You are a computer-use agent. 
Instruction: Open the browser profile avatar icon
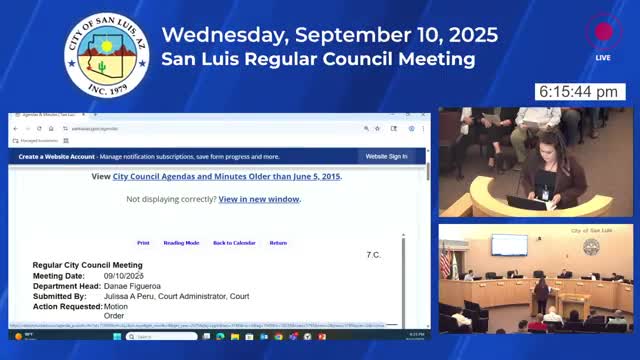click(x=411, y=129)
